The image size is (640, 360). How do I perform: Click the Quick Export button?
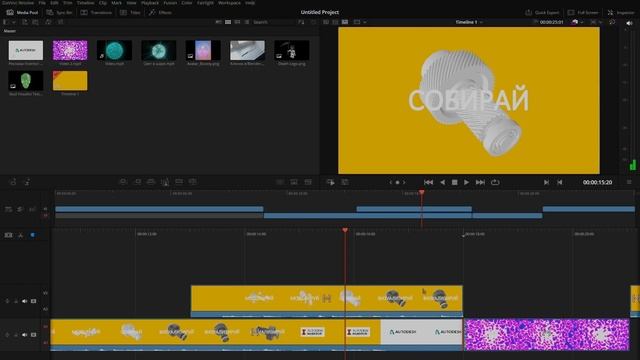click(x=542, y=13)
